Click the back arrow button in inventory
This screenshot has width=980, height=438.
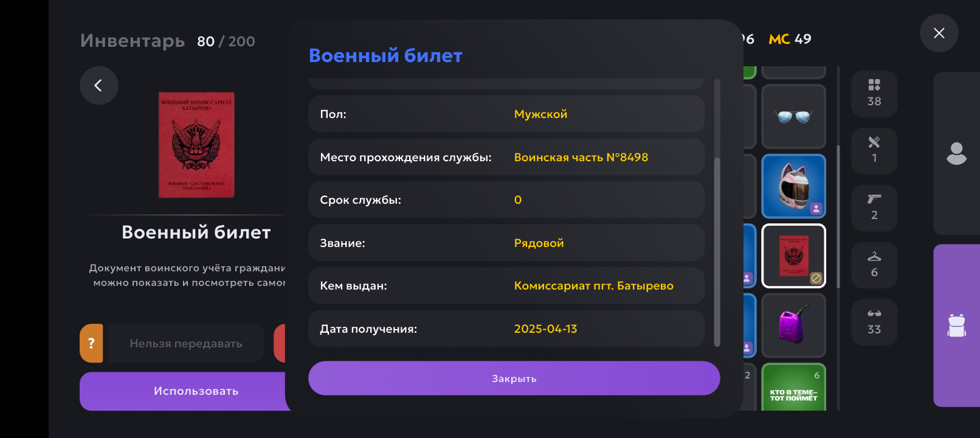click(98, 86)
